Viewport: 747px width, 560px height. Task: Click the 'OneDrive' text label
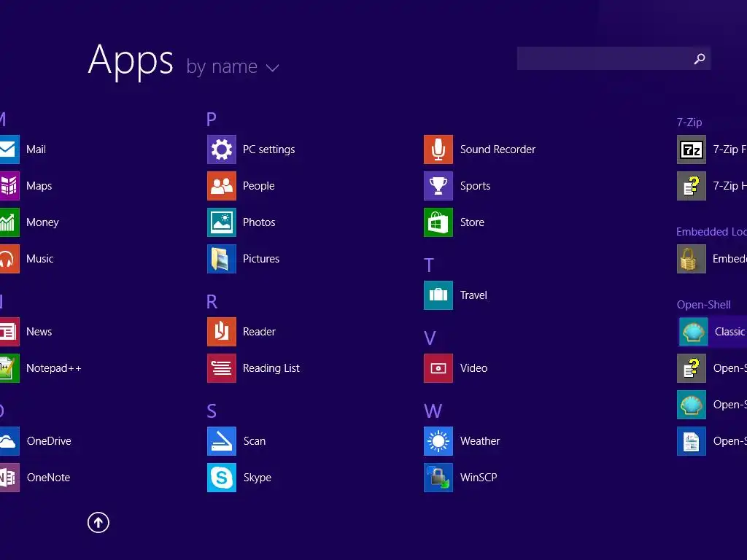coord(49,441)
